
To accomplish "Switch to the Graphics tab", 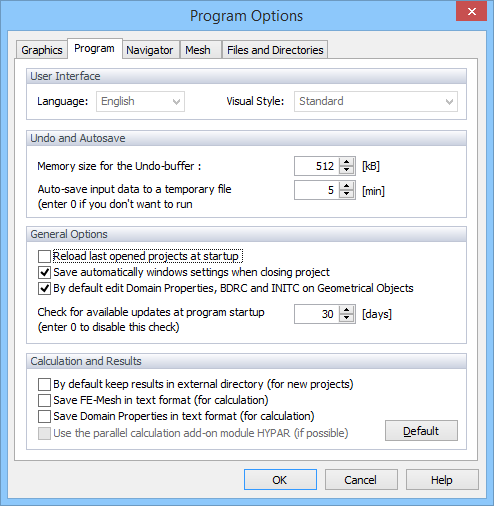I will click(42, 50).
